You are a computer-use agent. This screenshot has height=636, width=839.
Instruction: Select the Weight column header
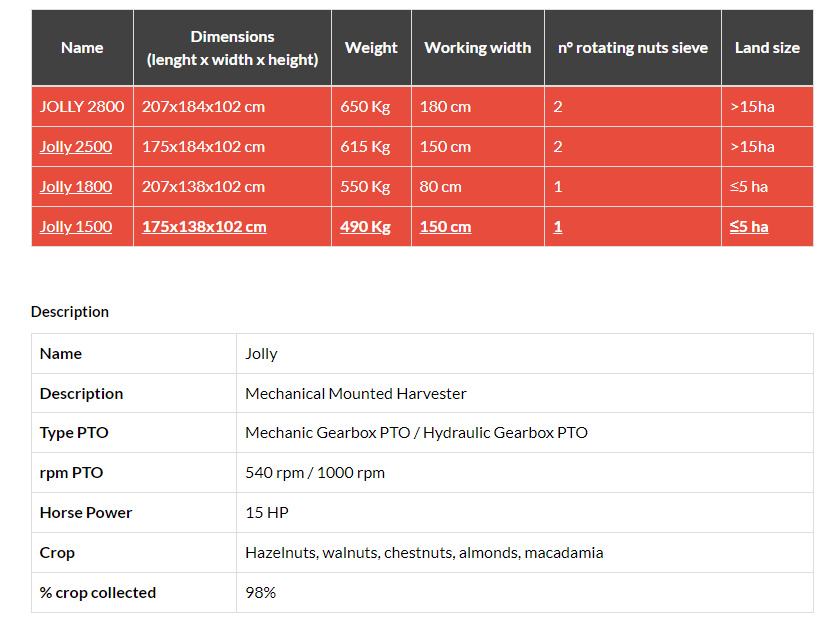coord(371,48)
